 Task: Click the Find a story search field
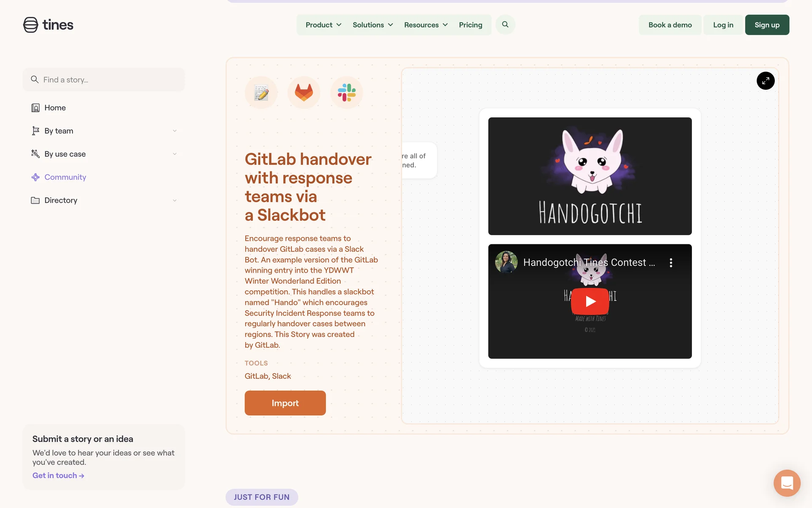[104, 80]
